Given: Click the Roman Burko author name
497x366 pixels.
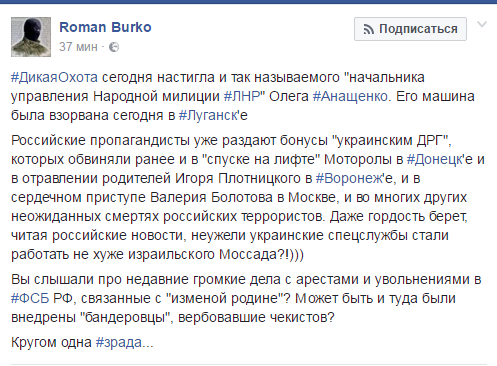Looking at the screenshot, I should 105,27.
